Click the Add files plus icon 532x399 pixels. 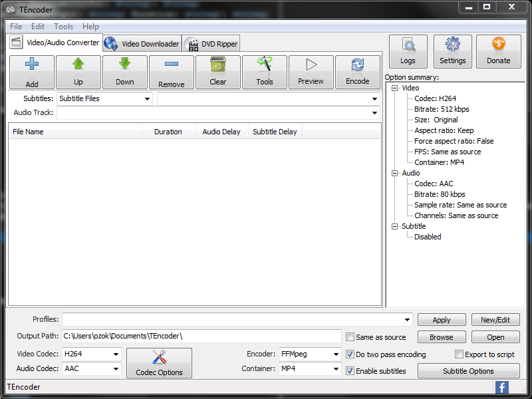coord(31,65)
